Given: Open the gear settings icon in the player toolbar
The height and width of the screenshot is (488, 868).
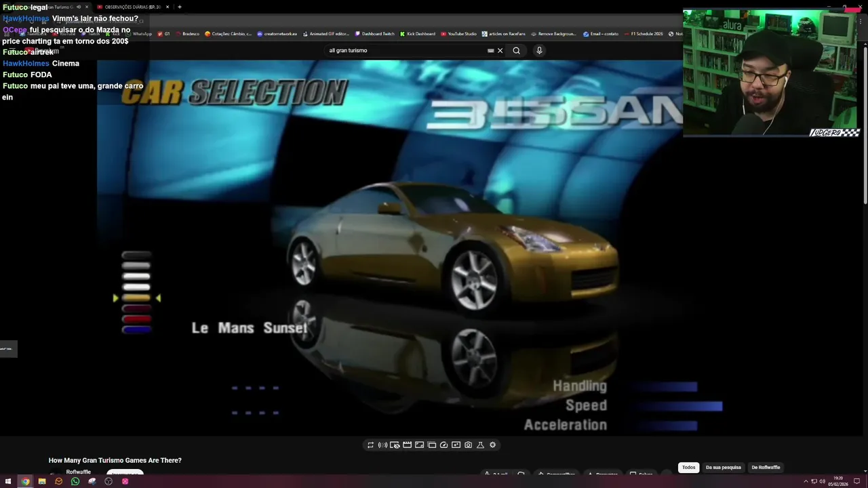Looking at the screenshot, I should coord(492,445).
